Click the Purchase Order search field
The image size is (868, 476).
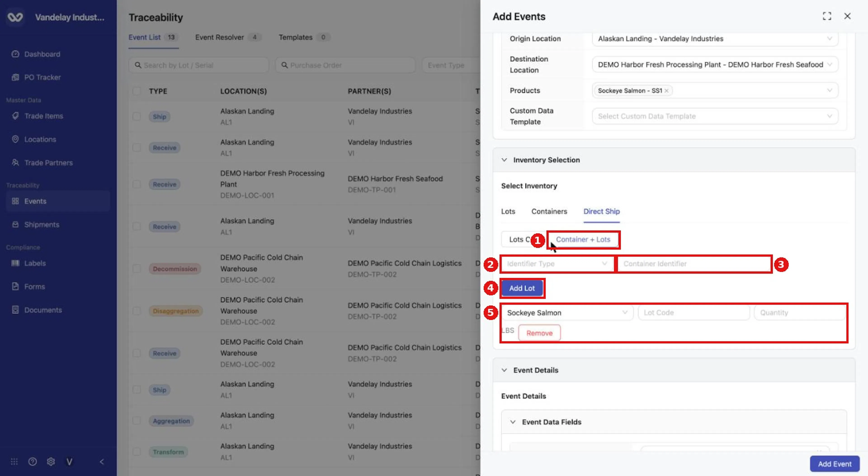point(345,65)
